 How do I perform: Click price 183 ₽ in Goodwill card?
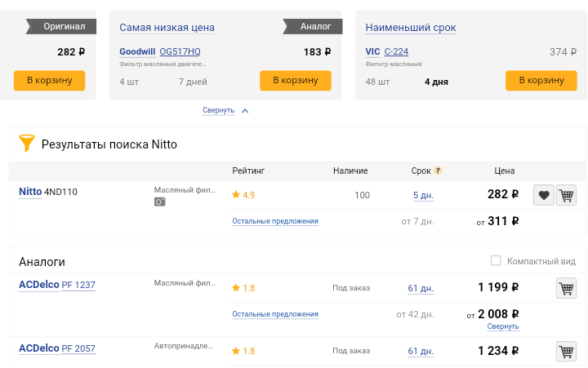tap(317, 51)
